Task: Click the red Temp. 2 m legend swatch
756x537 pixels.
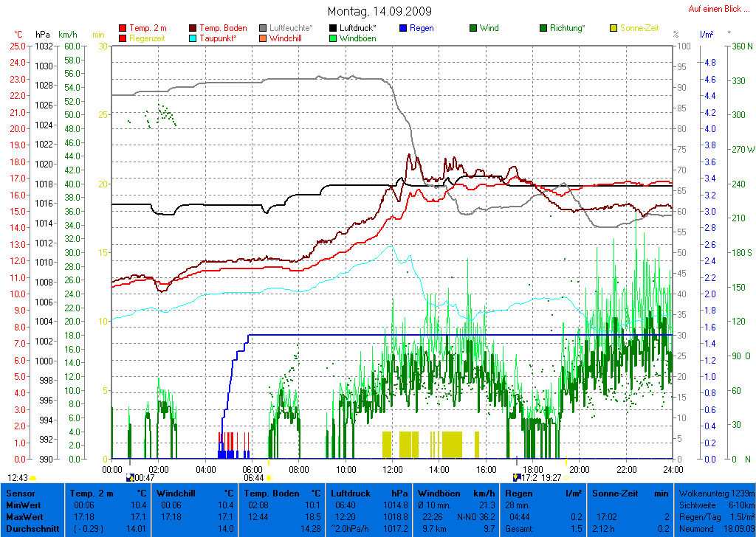Action: [123, 29]
